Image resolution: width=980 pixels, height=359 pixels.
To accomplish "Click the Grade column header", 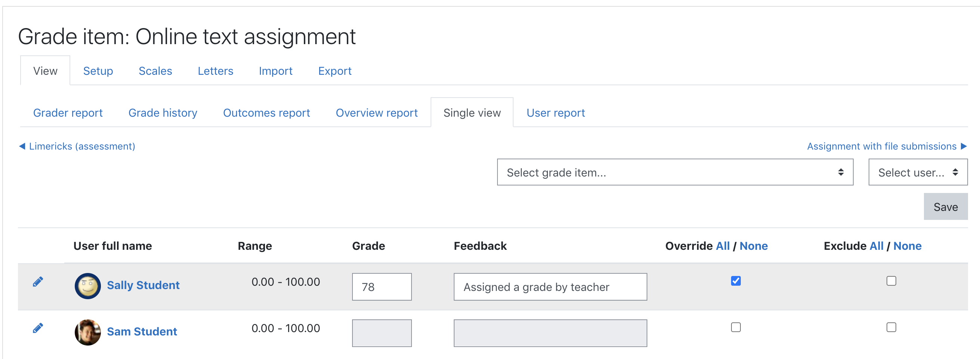I will click(x=368, y=246).
